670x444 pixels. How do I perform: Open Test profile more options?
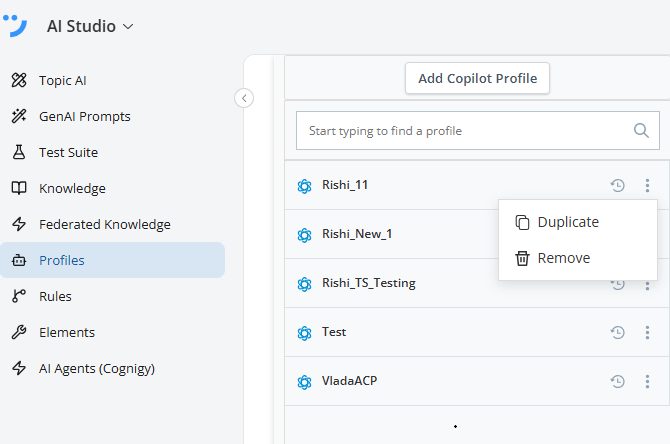[647, 332]
